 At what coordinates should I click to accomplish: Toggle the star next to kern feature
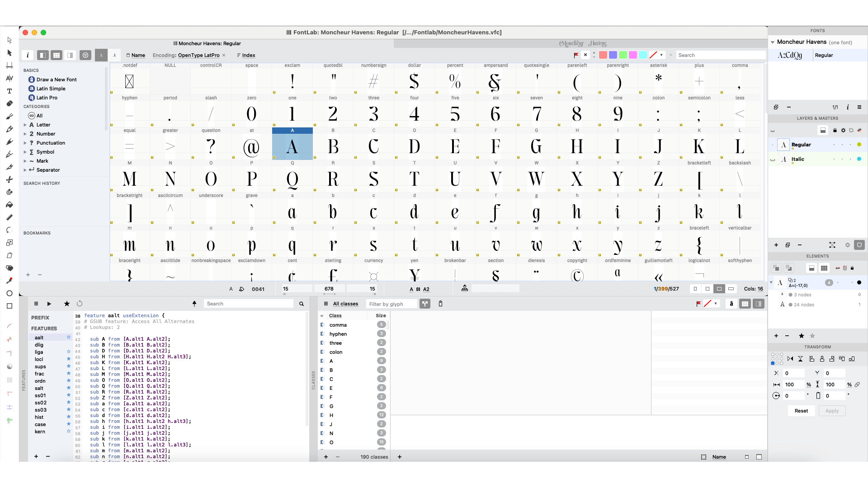tap(69, 431)
